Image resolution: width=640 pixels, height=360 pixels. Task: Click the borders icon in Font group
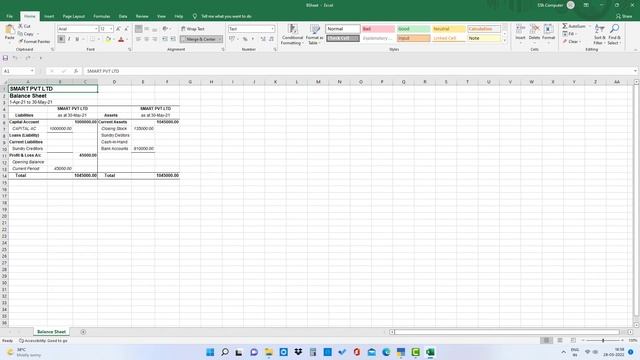tap(93, 39)
